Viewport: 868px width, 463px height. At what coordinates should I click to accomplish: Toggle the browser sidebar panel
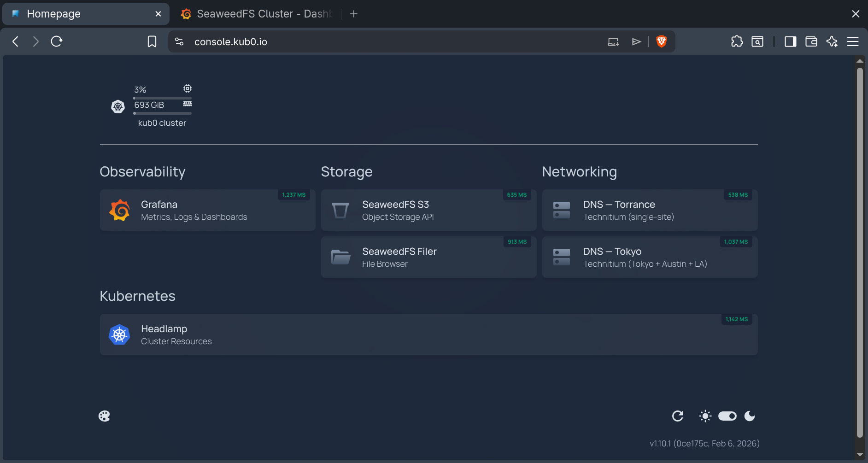click(790, 41)
